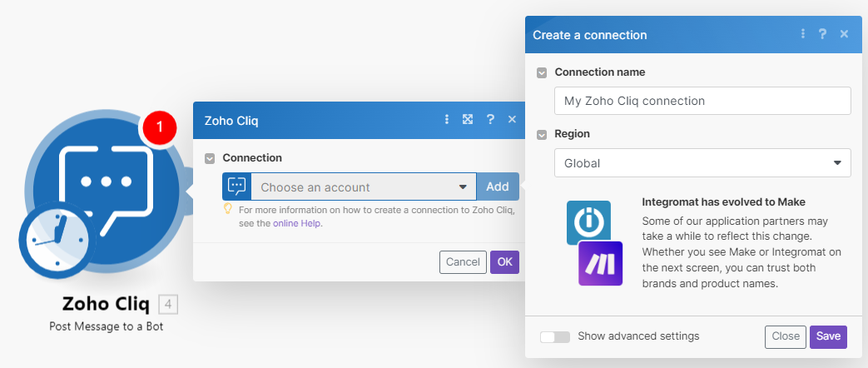Click the 'Create a connection' panel title
The height and width of the screenshot is (368, 868).
(x=589, y=35)
